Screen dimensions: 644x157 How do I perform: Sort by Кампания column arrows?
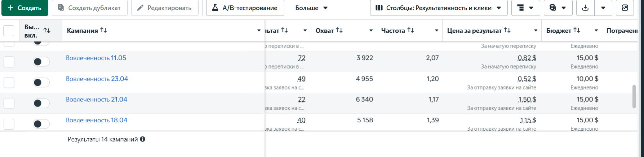[x=103, y=30]
